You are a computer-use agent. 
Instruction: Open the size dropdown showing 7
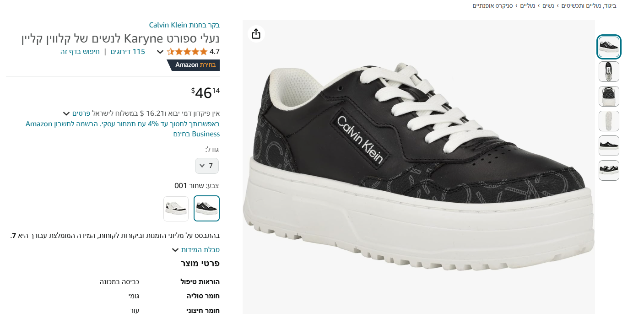click(207, 166)
